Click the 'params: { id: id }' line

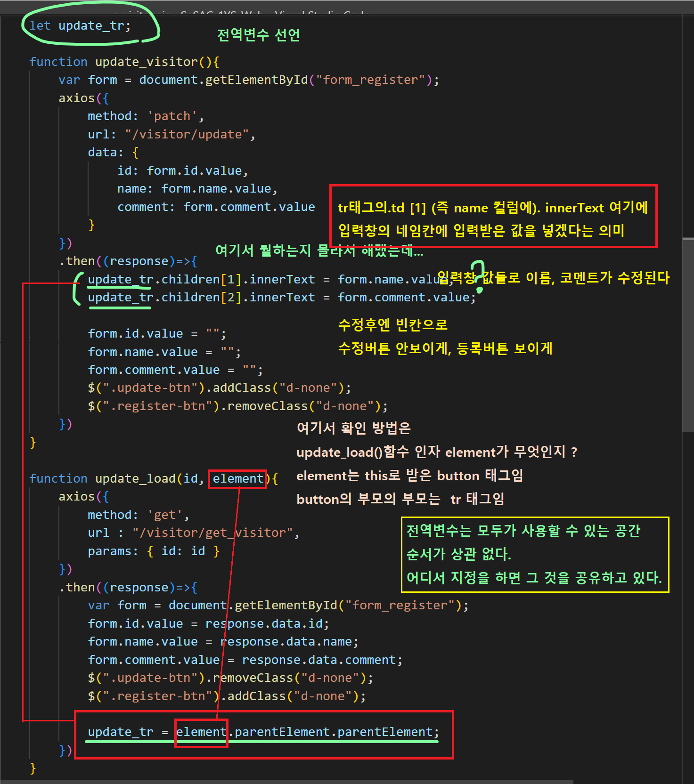[x=154, y=551]
